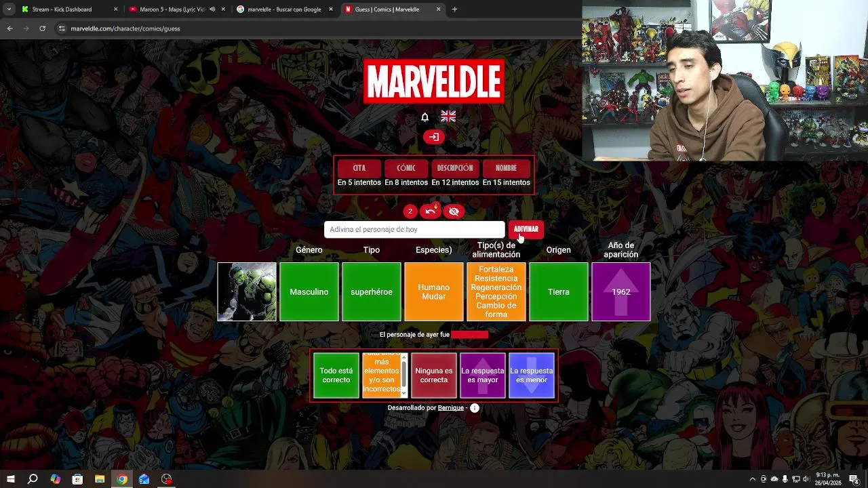The height and width of the screenshot is (488, 868).
Task: Open the Nombre hint
Action: [x=506, y=168]
